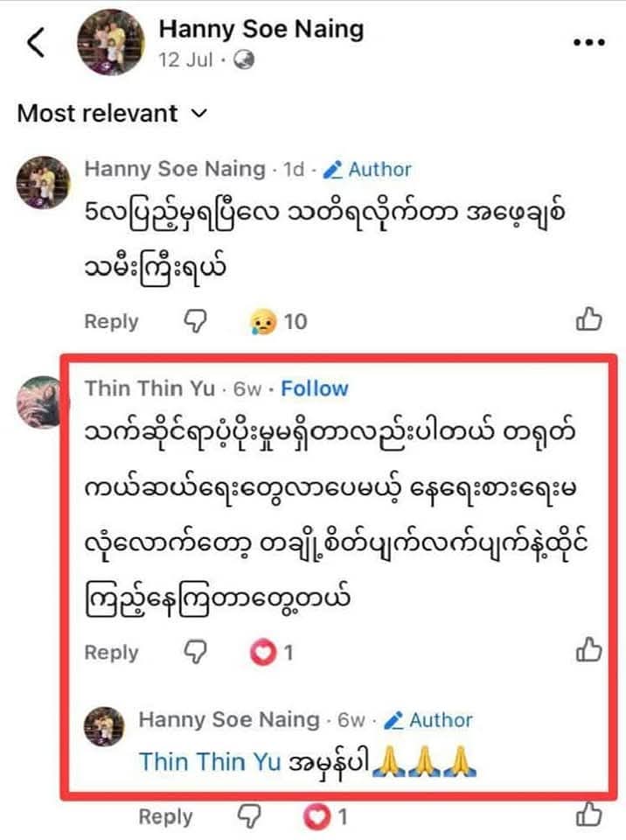The image size is (626, 840).
Task: Reply to Thin Thin Yu's comment
Action: [111, 652]
